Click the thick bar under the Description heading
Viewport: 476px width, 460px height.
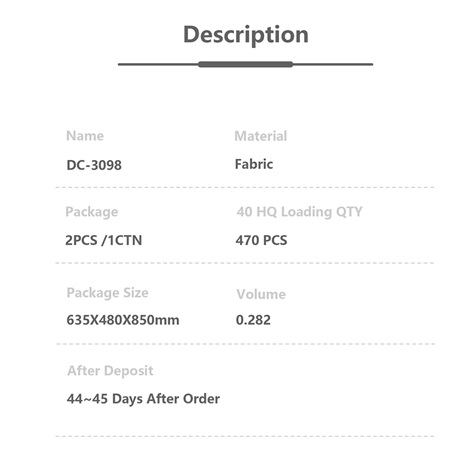(245, 64)
